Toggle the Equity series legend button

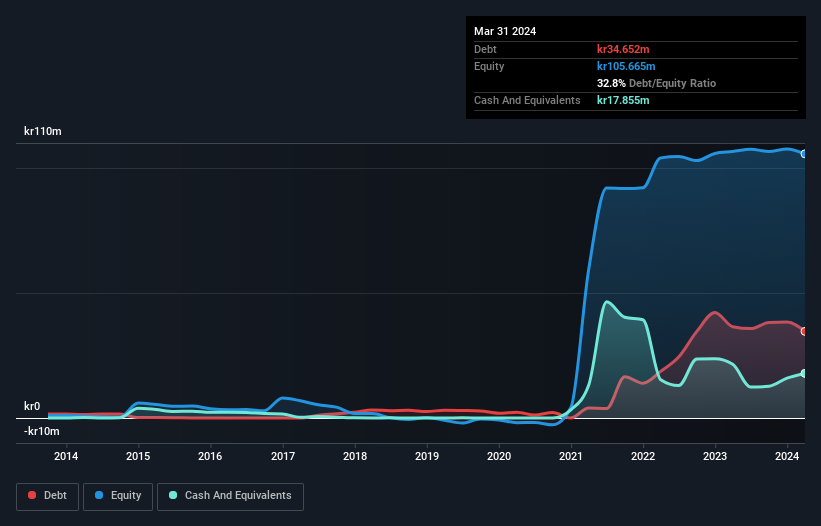coord(118,496)
